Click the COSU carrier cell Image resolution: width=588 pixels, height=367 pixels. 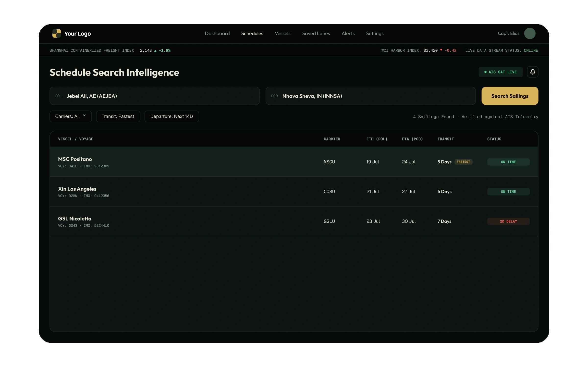tap(329, 192)
